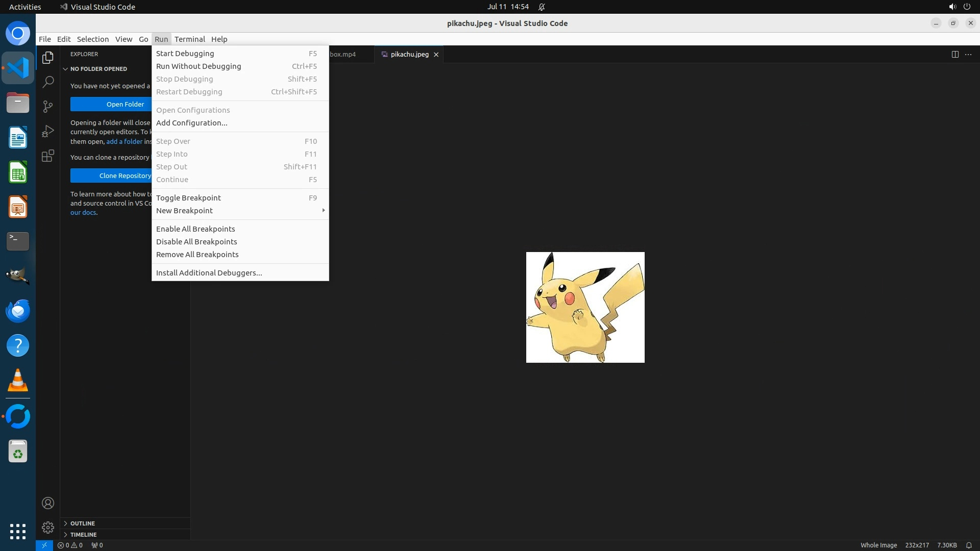Expand the Timeline section
The width and height of the screenshot is (980, 551).
[x=83, y=535]
